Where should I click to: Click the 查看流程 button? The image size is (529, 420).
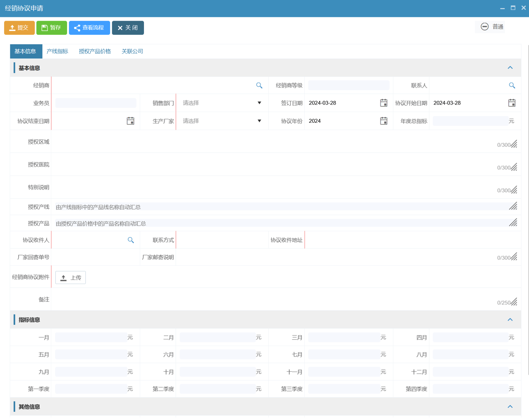coord(89,28)
